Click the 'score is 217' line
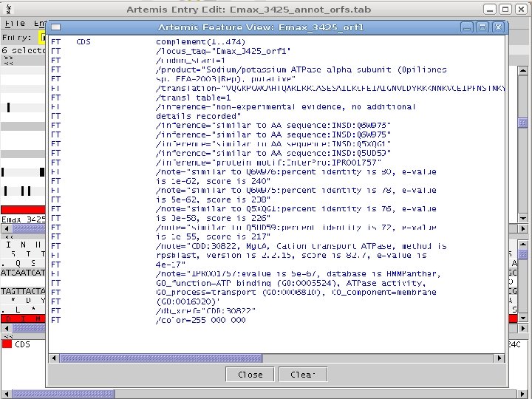 (213, 236)
